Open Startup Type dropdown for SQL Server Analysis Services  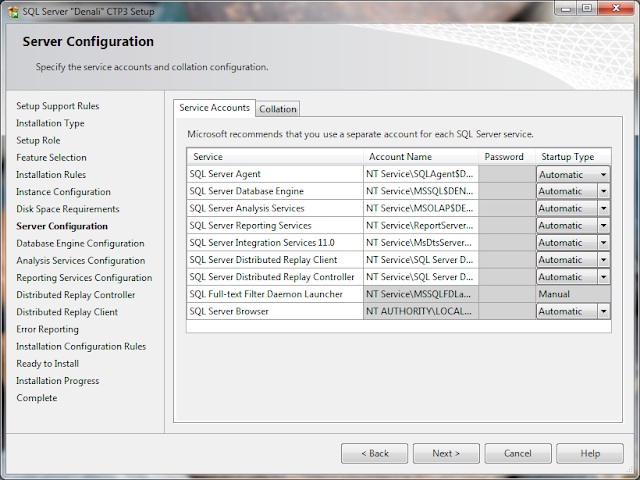603,209
